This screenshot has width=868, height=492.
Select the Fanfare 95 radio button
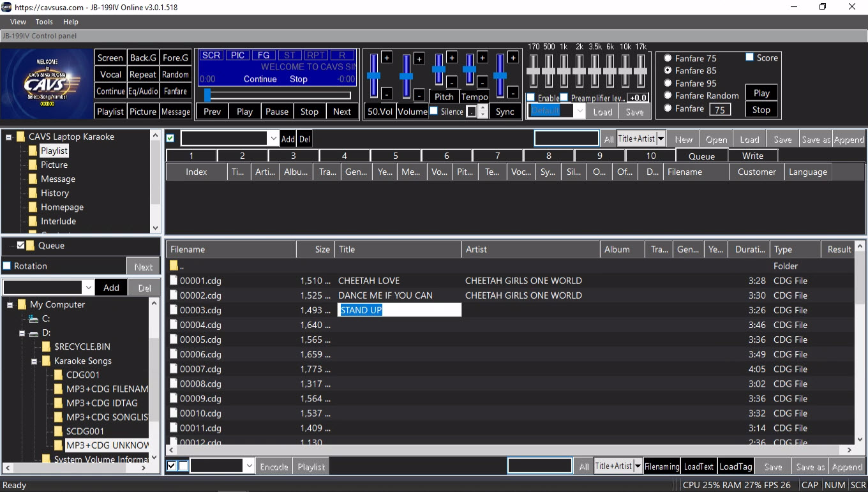pos(668,83)
